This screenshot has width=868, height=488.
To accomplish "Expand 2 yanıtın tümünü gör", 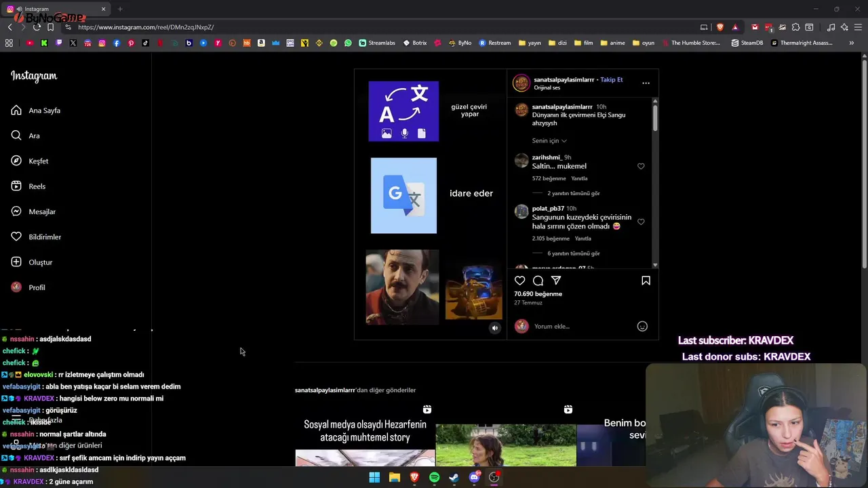I will tap(574, 193).
